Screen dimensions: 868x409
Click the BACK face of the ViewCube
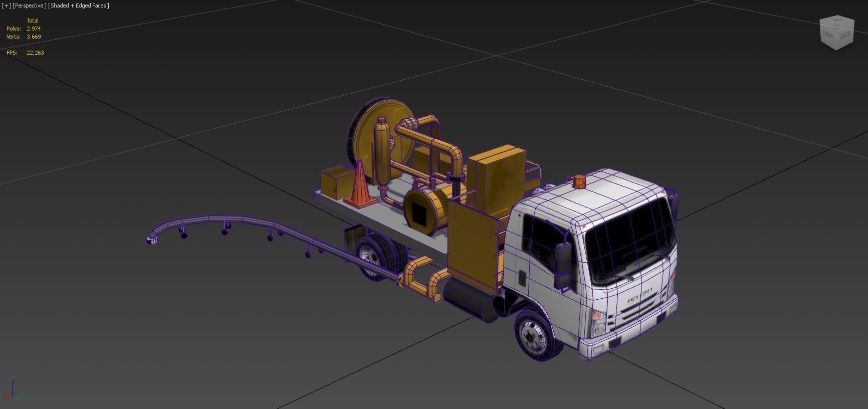(x=845, y=35)
